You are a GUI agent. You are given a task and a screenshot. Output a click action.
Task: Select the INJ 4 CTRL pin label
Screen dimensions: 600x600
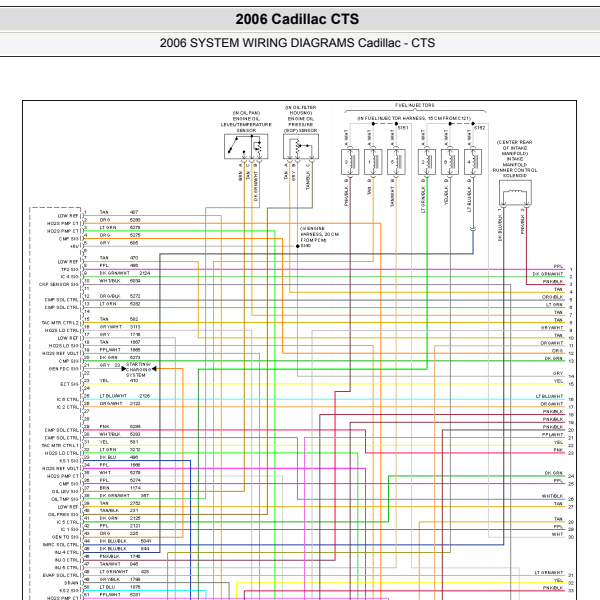coord(67,552)
